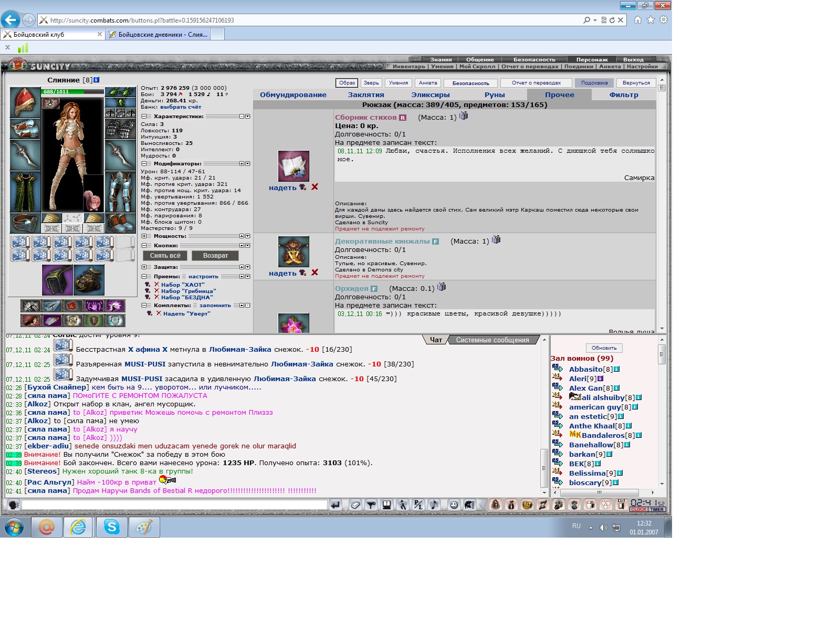The width and height of the screenshot is (840, 630).
Task: Open the Фильтр inventory tab
Action: (x=624, y=95)
